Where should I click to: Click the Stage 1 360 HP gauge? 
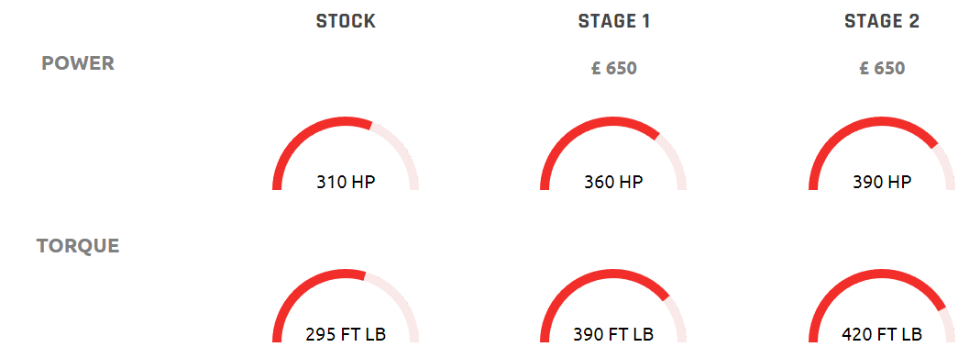point(613,153)
